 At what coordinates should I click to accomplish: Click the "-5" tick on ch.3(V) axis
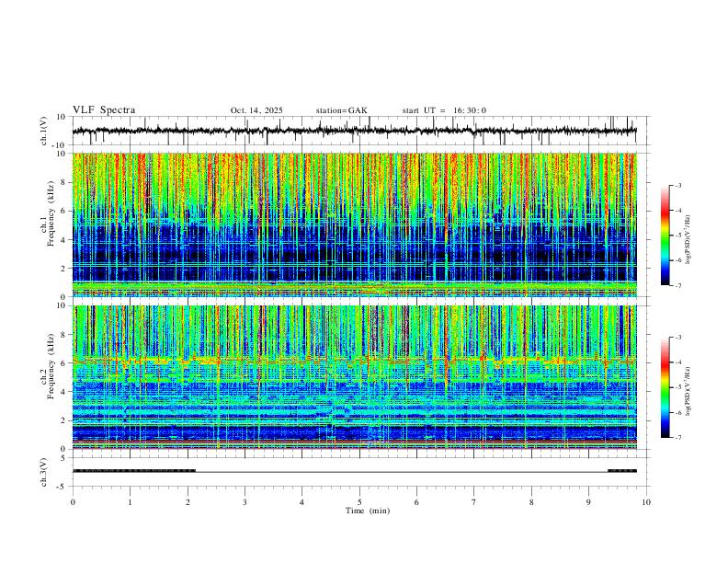63,487
